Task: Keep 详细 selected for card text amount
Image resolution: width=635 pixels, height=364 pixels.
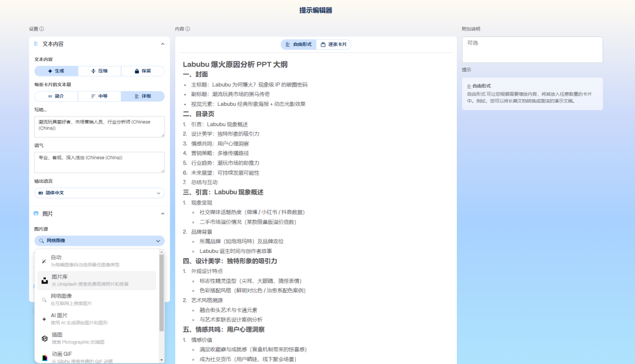Action: [144, 96]
